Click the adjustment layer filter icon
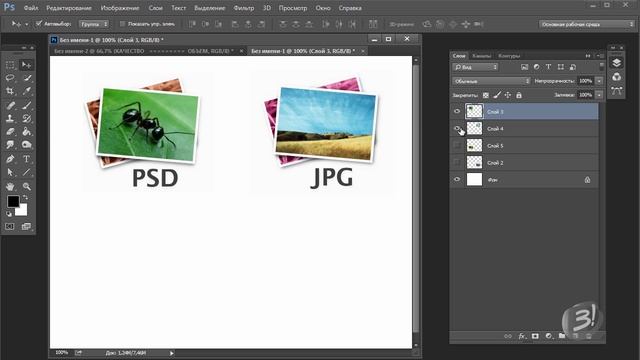 click(536, 67)
